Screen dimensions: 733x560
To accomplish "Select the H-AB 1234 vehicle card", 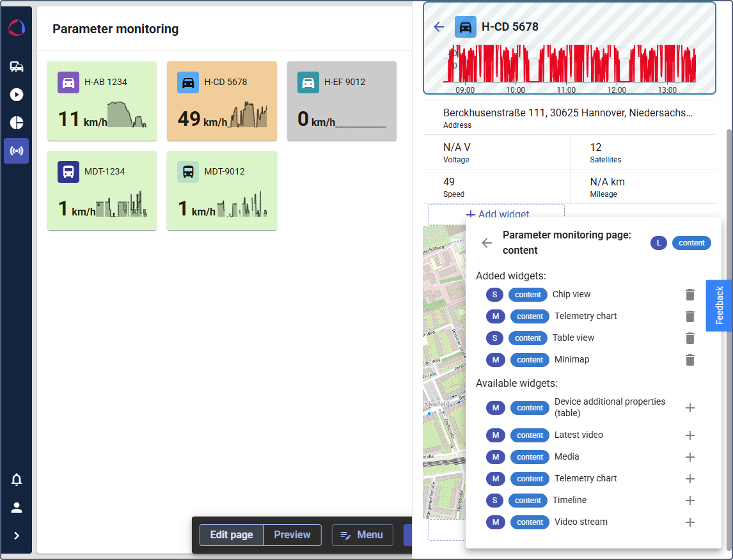I will [x=102, y=101].
